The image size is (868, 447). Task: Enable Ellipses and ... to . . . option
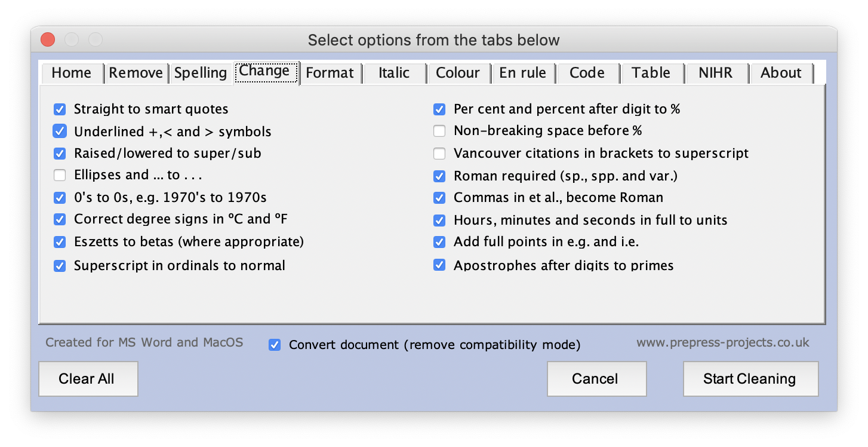60,175
